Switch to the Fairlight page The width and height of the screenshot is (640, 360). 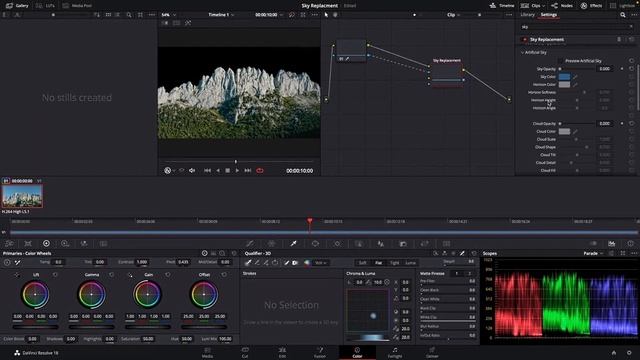(395, 352)
